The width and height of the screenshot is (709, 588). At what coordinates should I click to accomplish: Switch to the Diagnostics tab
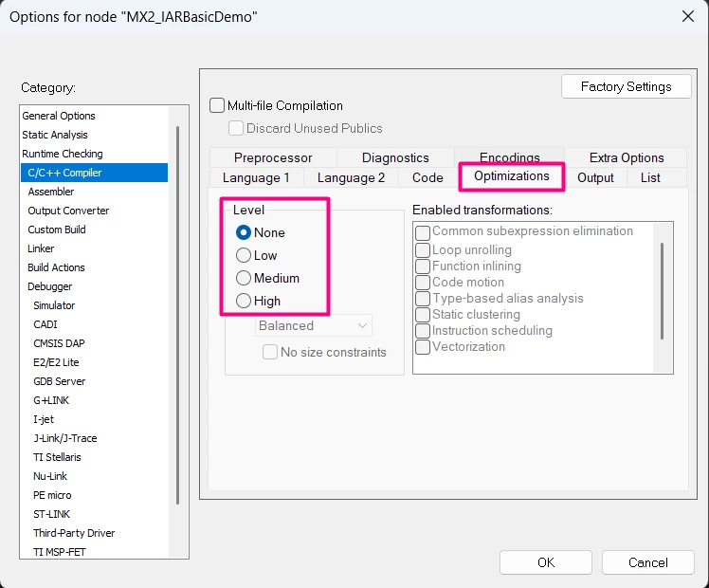pos(395,157)
